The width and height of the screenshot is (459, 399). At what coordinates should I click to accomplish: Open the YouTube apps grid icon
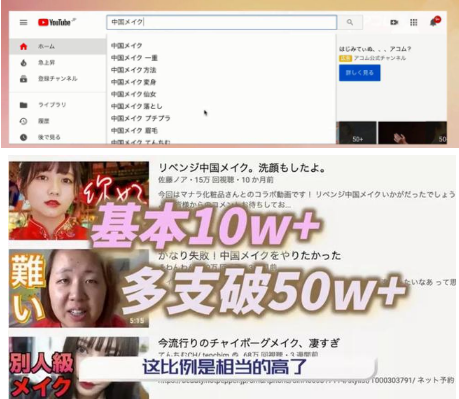pos(414,22)
